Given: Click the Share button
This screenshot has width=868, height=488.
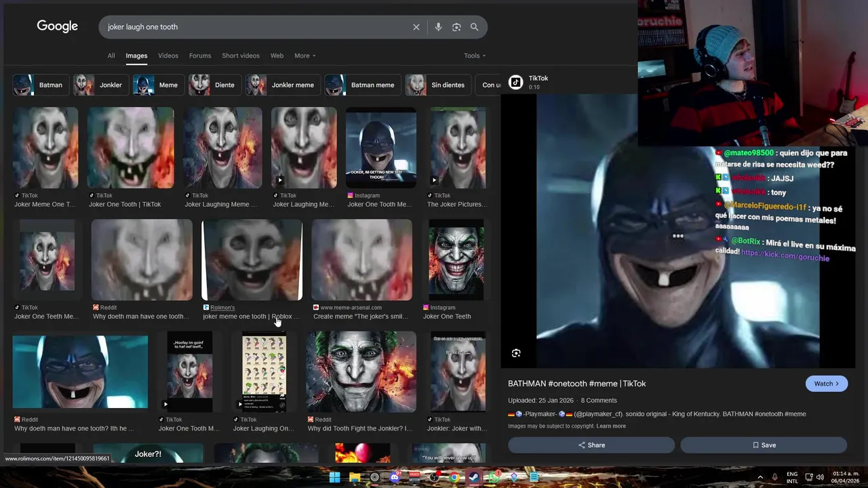Looking at the screenshot, I should (591, 445).
